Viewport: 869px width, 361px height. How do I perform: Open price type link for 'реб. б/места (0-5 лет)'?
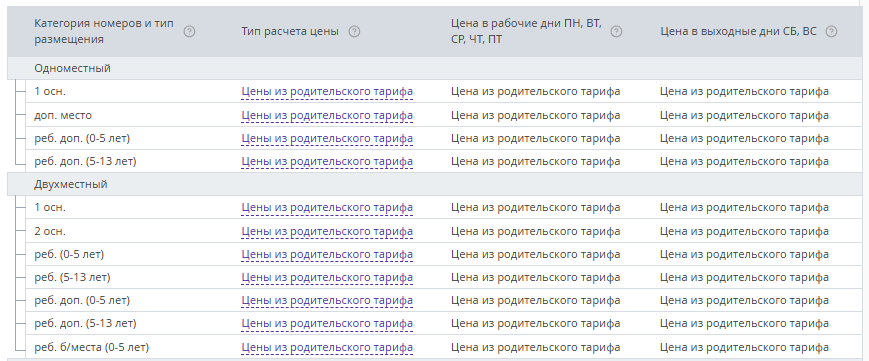click(x=327, y=348)
